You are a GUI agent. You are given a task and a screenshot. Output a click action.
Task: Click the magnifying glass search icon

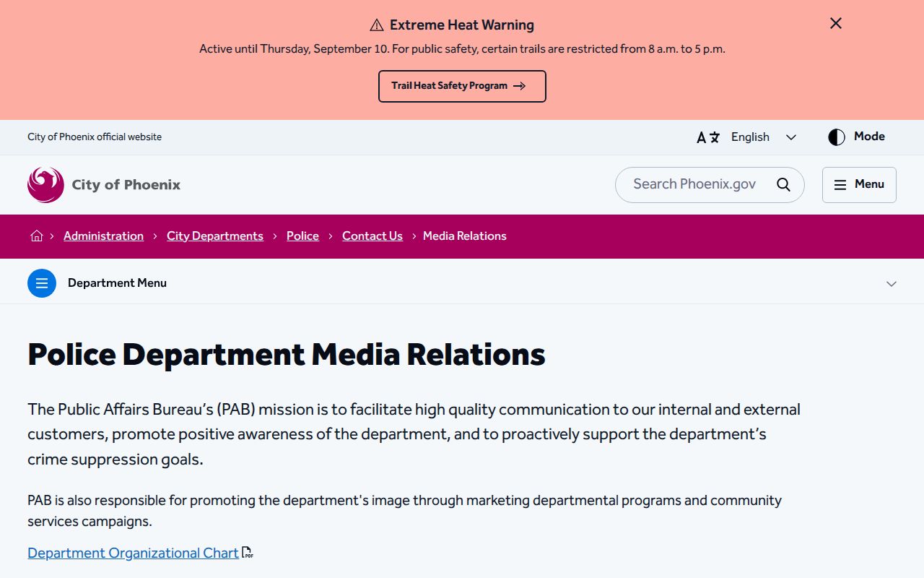pyautogui.click(x=783, y=184)
